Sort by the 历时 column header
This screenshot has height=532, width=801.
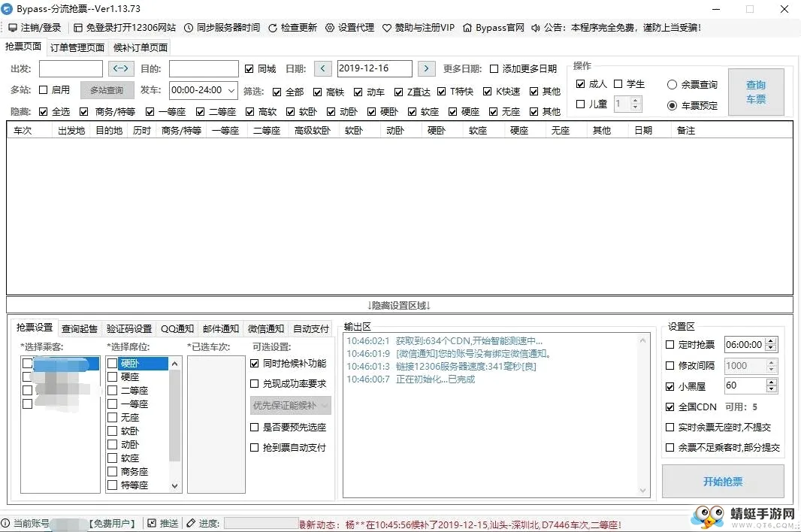(x=142, y=131)
